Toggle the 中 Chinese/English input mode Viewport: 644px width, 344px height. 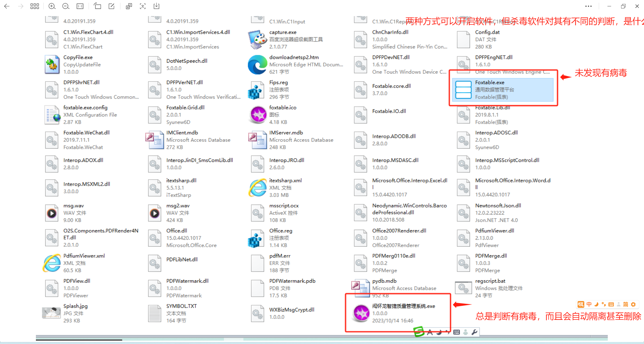(x=589, y=304)
